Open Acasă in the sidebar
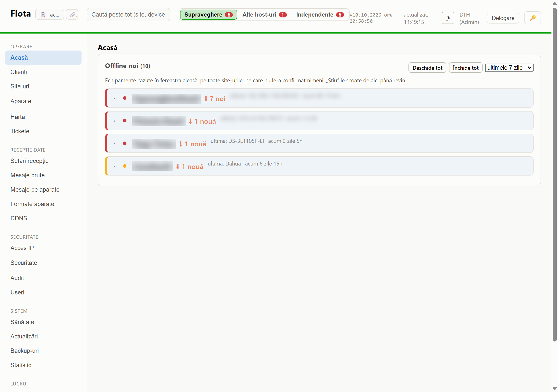Viewport: 558px width, 392px height. [43, 57]
